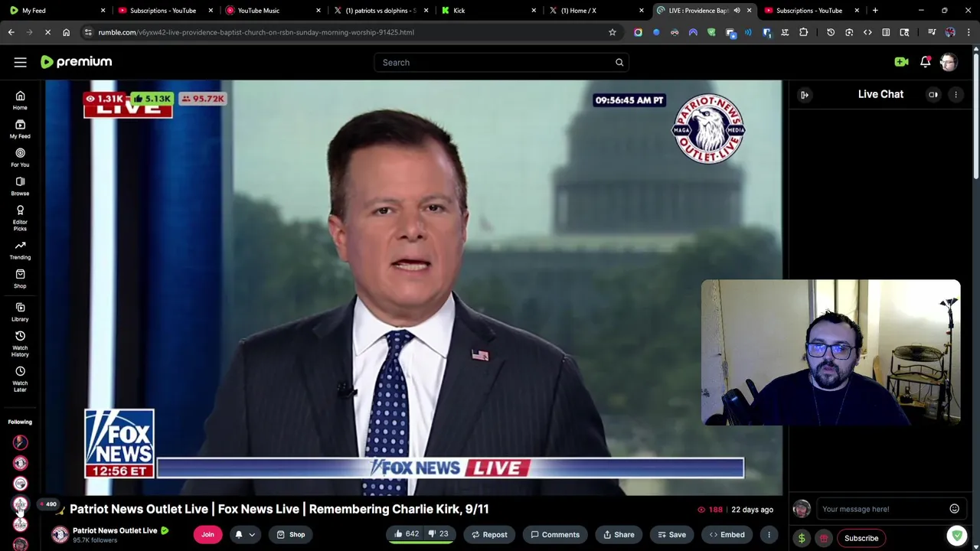Switch to the Kick browser tab

(x=488, y=11)
